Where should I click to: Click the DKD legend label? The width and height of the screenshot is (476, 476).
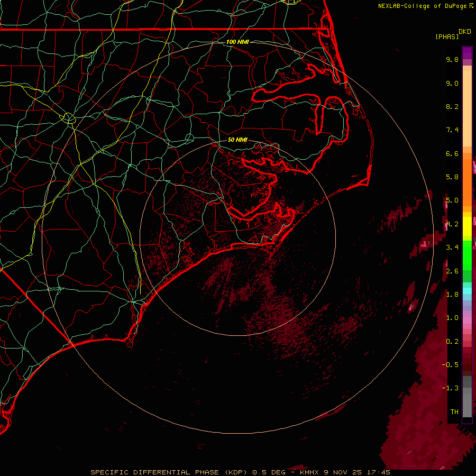[x=465, y=32]
